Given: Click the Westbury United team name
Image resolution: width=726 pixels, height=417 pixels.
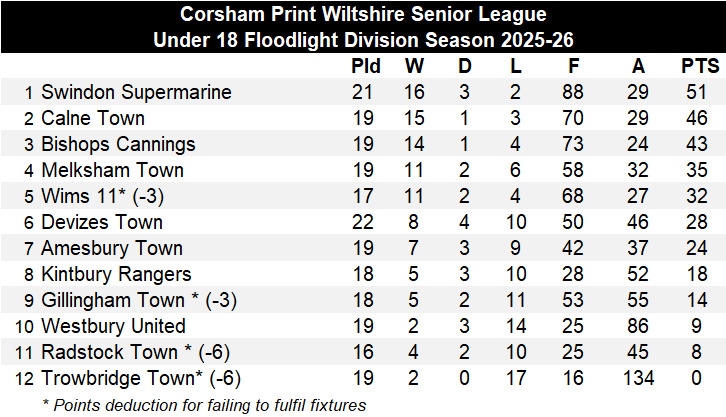Looking at the screenshot, I should [x=113, y=326].
